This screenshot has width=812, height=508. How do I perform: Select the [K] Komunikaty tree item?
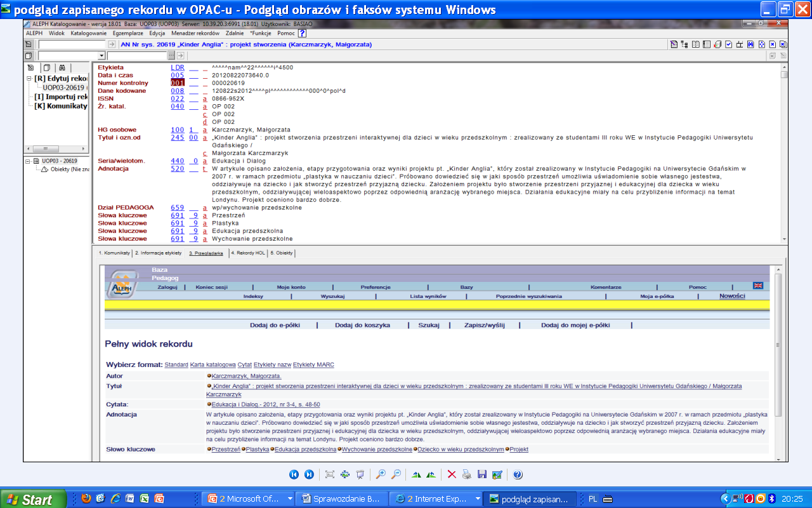tap(60, 106)
